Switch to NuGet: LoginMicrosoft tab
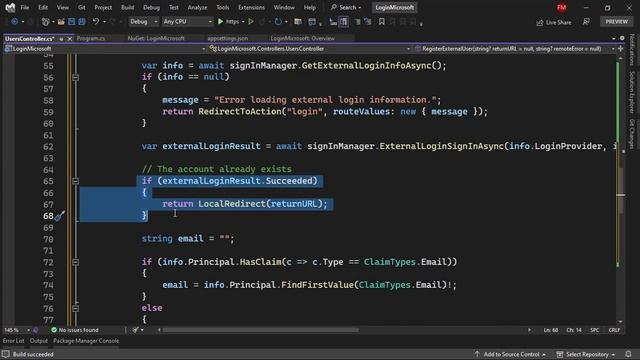This screenshot has height=360, width=640. click(x=156, y=38)
